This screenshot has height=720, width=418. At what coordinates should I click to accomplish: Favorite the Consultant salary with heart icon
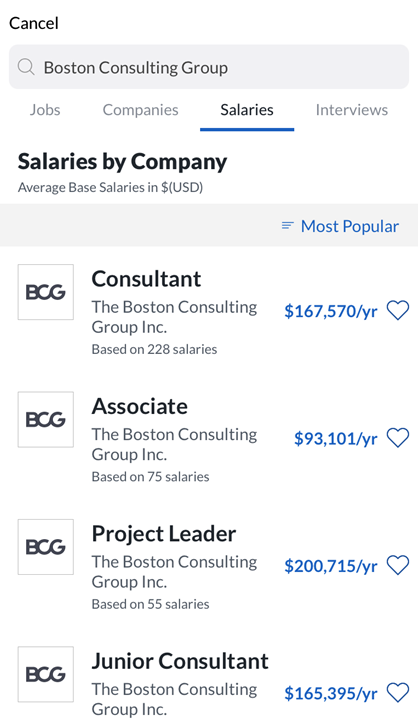click(x=398, y=310)
